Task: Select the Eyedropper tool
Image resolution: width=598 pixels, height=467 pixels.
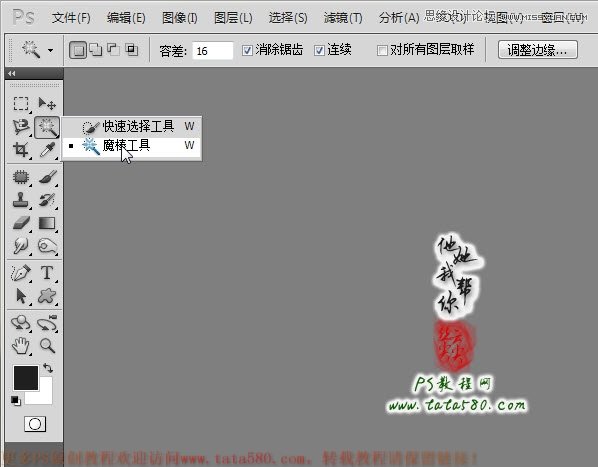Action: pos(47,149)
